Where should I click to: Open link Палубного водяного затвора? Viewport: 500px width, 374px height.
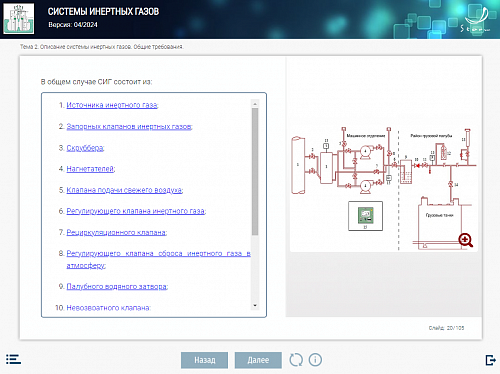[x=117, y=287]
